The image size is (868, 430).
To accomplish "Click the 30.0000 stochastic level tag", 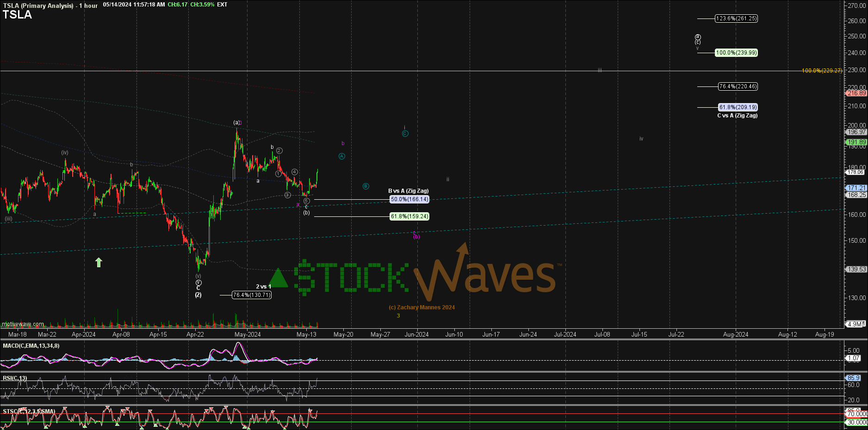I will tap(857, 422).
